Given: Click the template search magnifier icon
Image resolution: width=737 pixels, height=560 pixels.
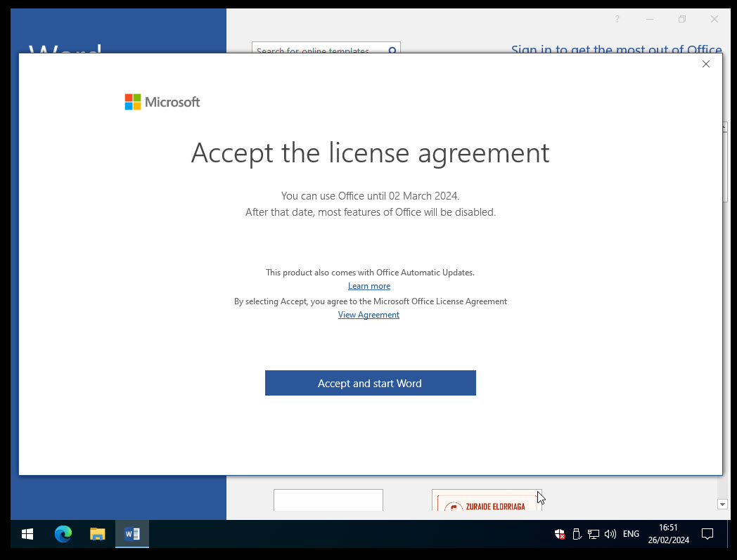Looking at the screenshot, I should click(x=393, y=50).
